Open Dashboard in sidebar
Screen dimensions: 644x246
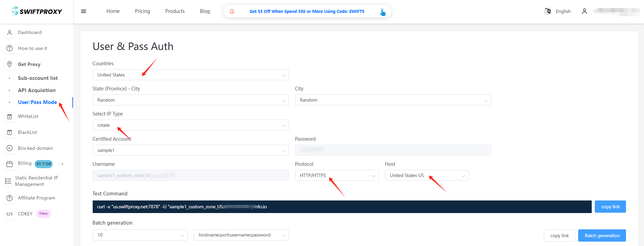[30, 33]
